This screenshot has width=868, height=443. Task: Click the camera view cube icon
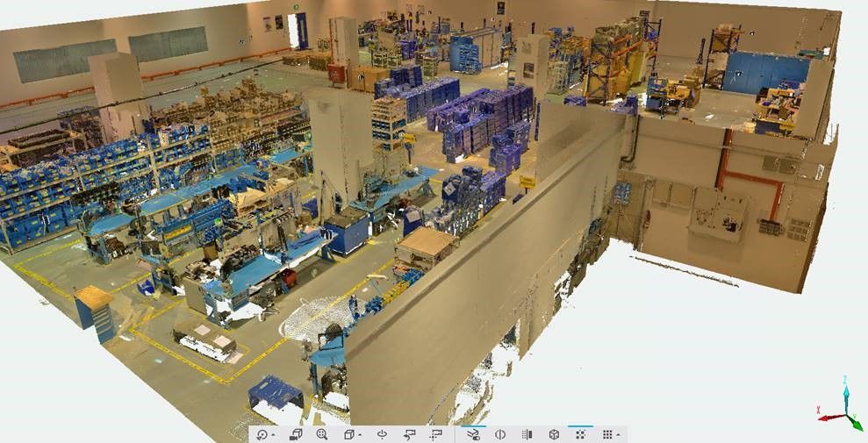click(296, 434)
